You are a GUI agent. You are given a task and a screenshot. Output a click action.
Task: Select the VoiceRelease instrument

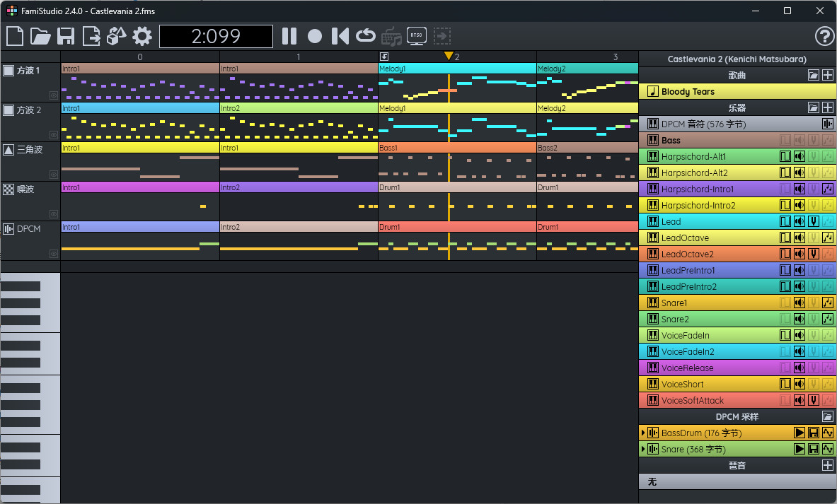(737, 368)
